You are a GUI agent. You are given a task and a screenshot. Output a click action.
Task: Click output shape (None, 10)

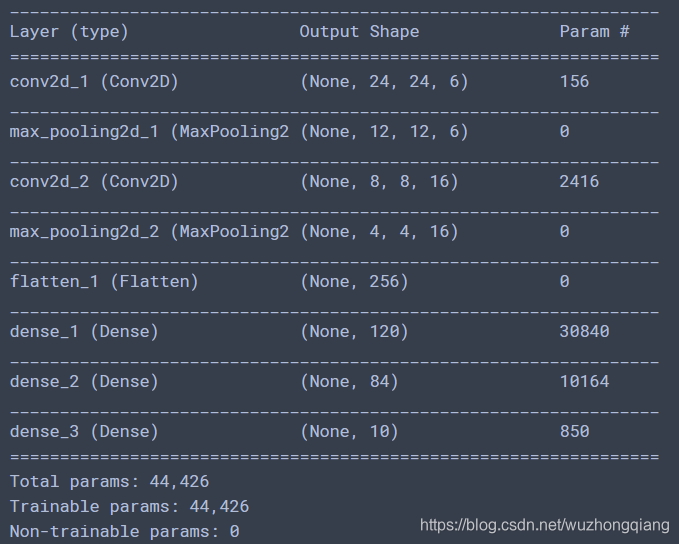pyautogui.click(x=349, y=431)
